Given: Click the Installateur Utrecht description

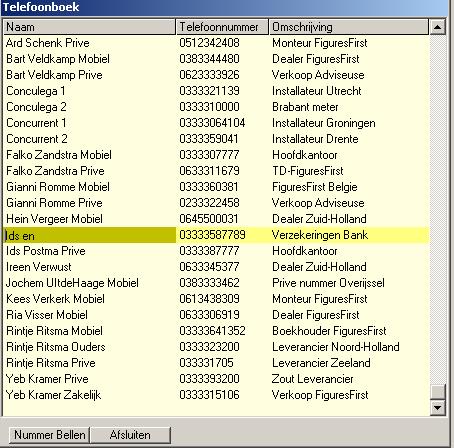Looking at the screenshot, I should pyautogui.click(x=317, y=91).
